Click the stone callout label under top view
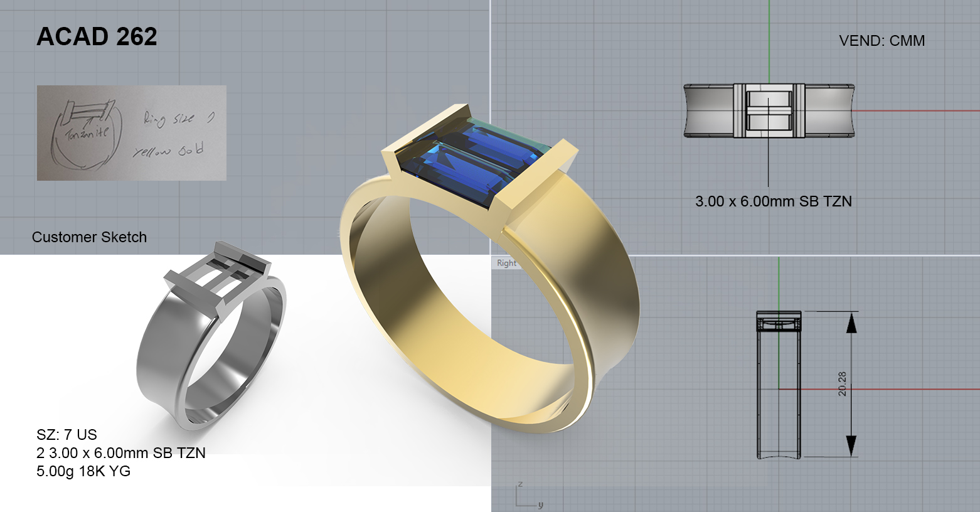Viewport: 980px width, 512px height. coord(773,201)
